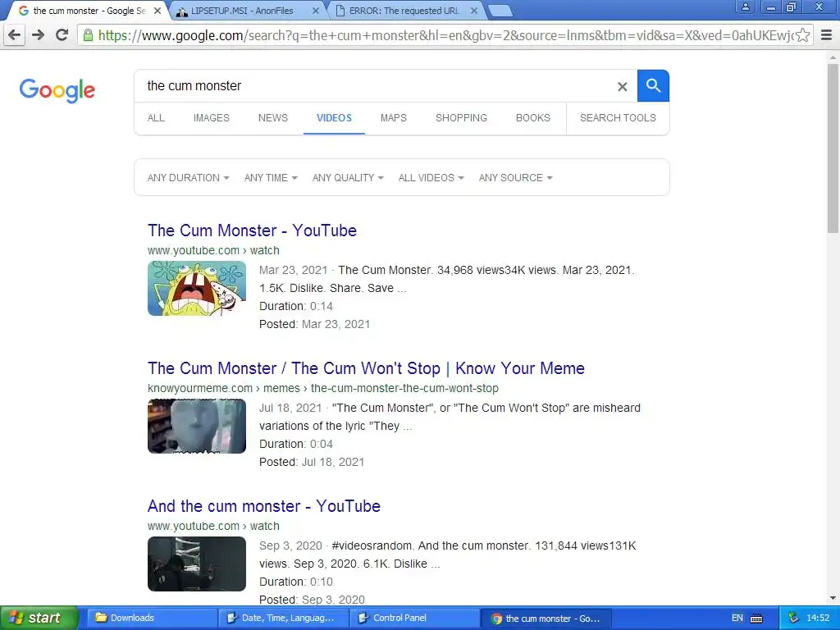
Task: Click 'Duration: 0:14' text
Action: click(x=295, y=307)
